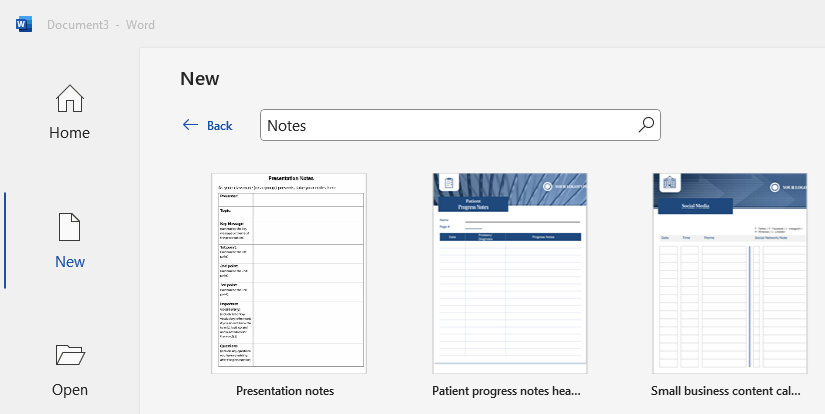Image resolution: width=825 pixels, height=414 pixels.
Task: Click the "Patient progress notes hea..." caption
Action: tap(506, 391)
